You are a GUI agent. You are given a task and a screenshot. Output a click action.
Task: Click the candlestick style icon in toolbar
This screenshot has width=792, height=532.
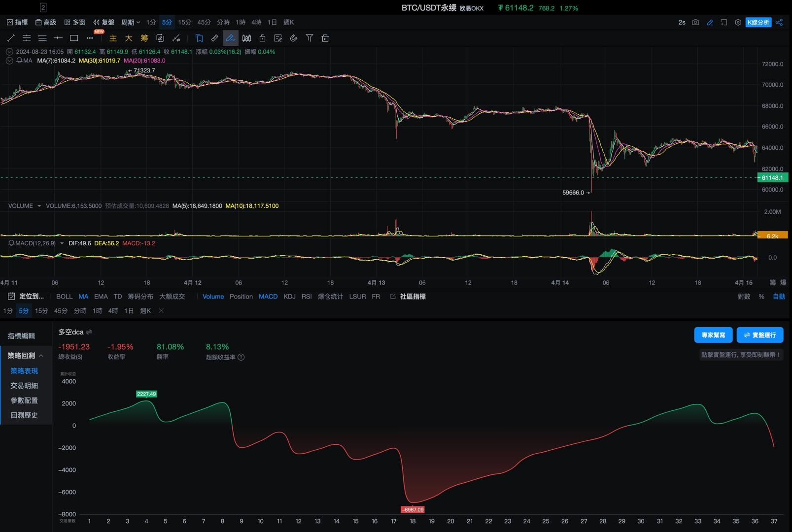(246, 38)
